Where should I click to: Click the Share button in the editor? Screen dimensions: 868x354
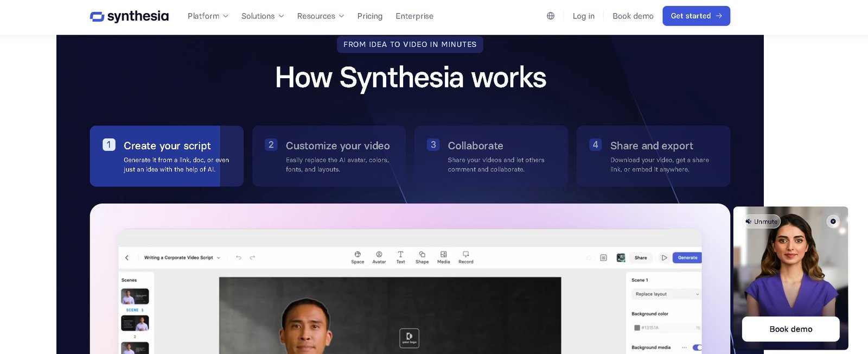[641, 258]
